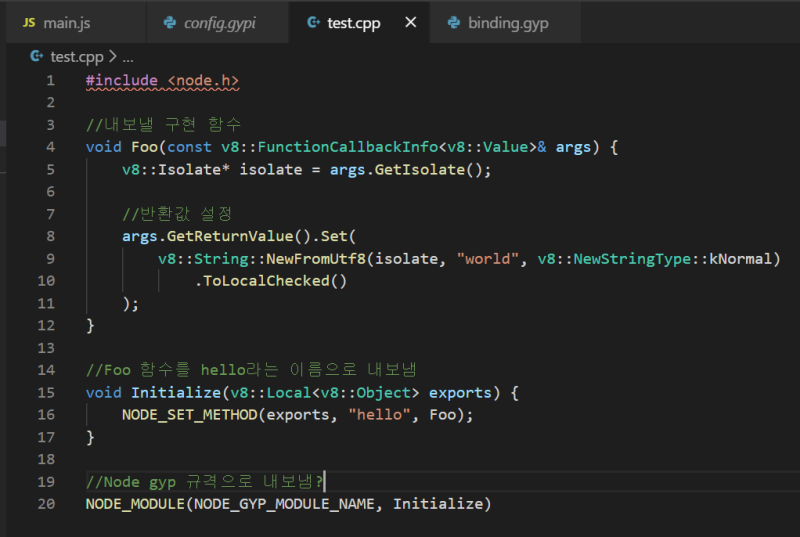Click the C++ icon on test.cpp tab
The image size is (800, 537).
[314, 22]
